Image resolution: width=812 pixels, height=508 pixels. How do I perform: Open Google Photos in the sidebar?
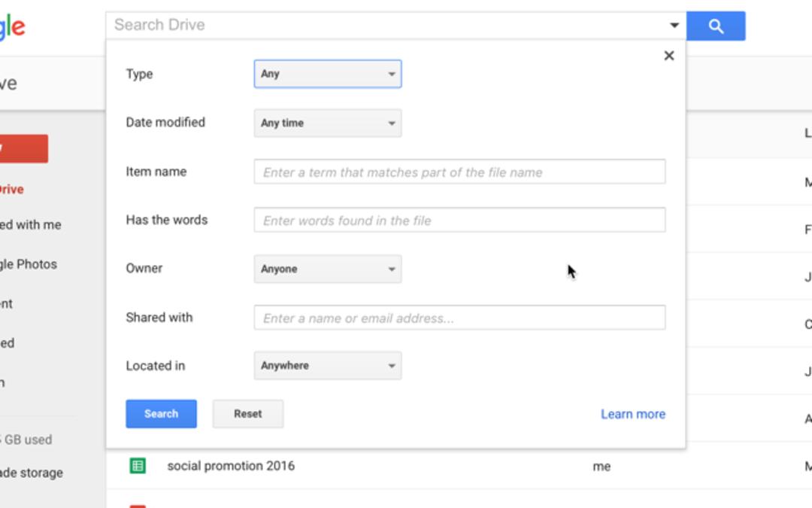[x=29, y=264]
